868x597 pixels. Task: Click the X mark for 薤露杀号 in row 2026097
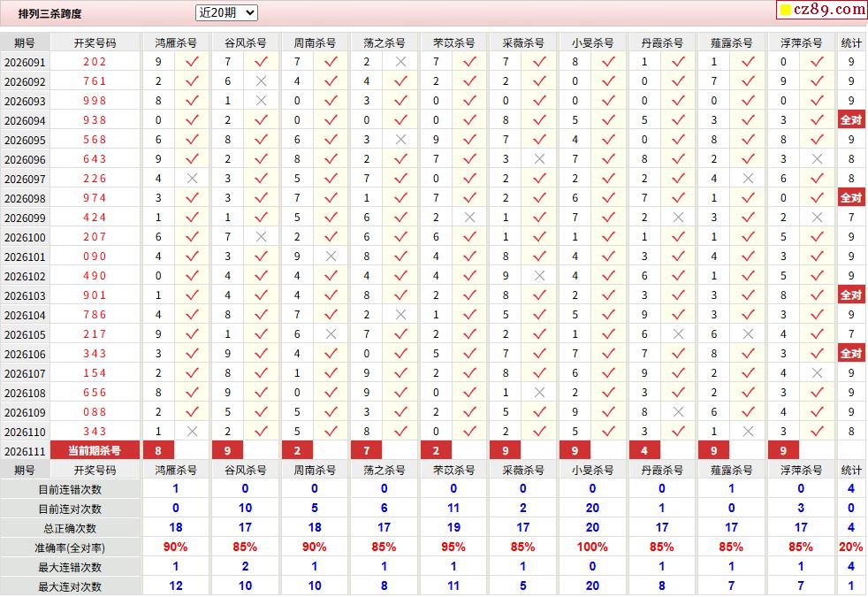tap(748, 179)
